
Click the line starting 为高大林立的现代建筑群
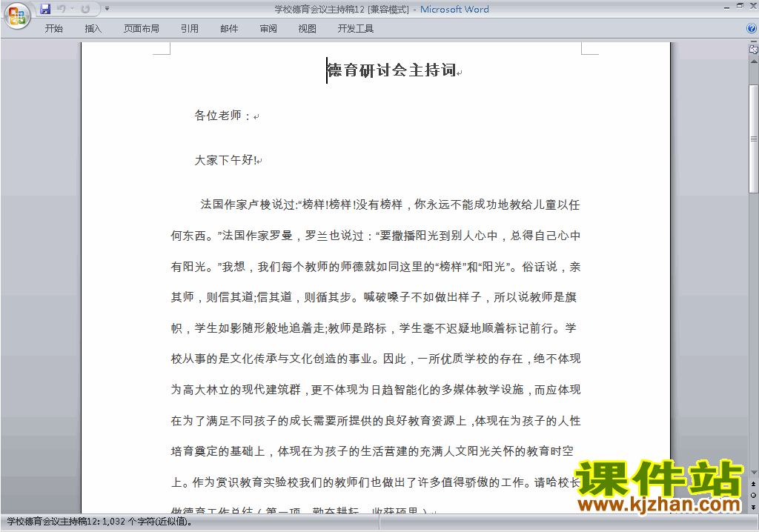click(x=376, y=390)
